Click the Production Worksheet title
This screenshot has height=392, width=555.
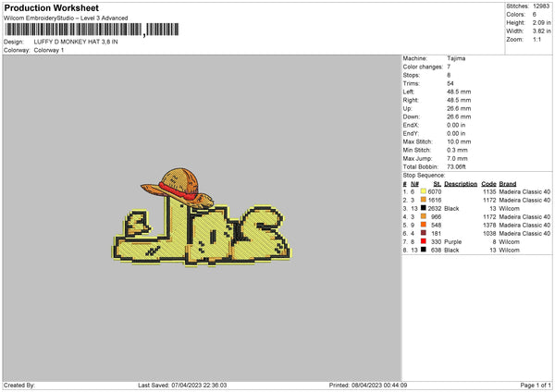point(51,7)
